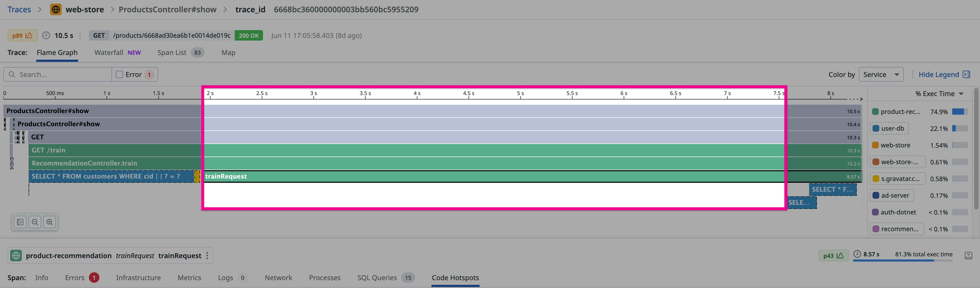Click the web-store globe service icon
Viewport: 980px width, 288px height.
pos(56,9)
